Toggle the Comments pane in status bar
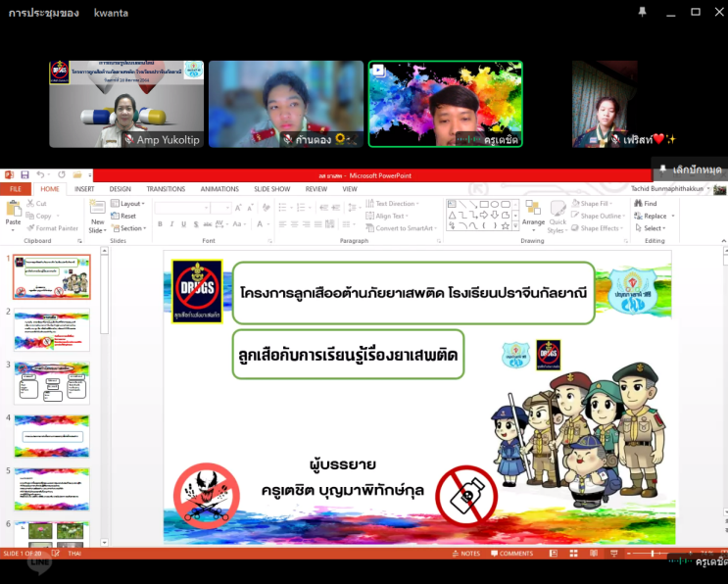The image size is (728, 584). (x=511, y=554)
